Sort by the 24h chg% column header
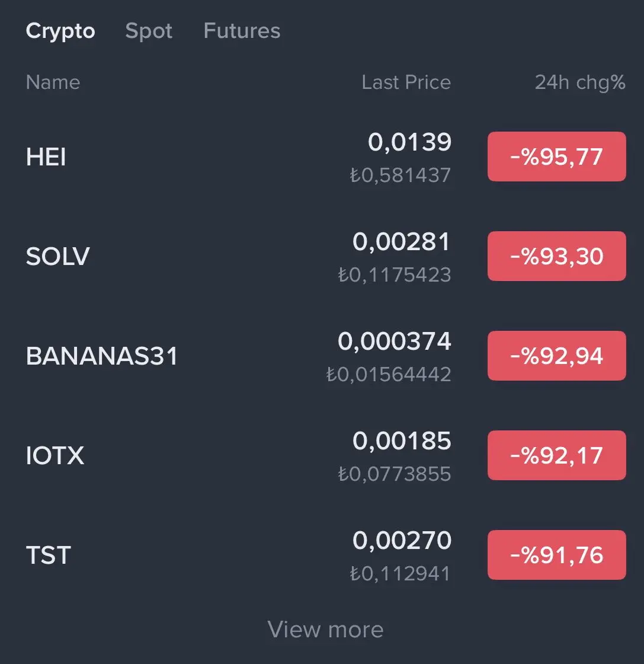 (x=579, y=82)
